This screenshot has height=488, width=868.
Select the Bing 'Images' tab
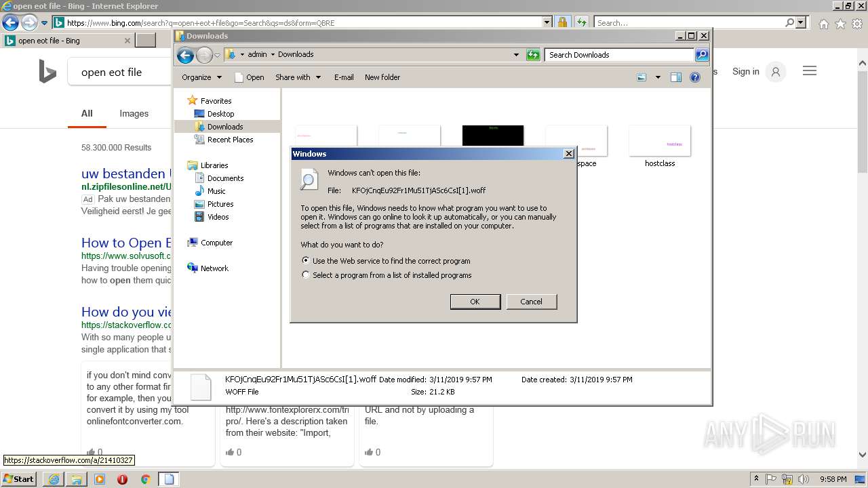point(134,113)
